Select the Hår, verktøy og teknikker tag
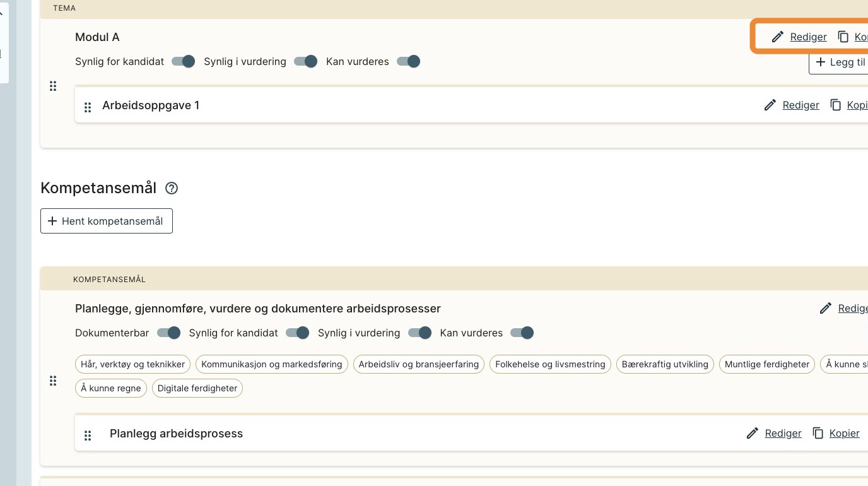The height and width of the screenshot is (486, 868). (133, 364)
